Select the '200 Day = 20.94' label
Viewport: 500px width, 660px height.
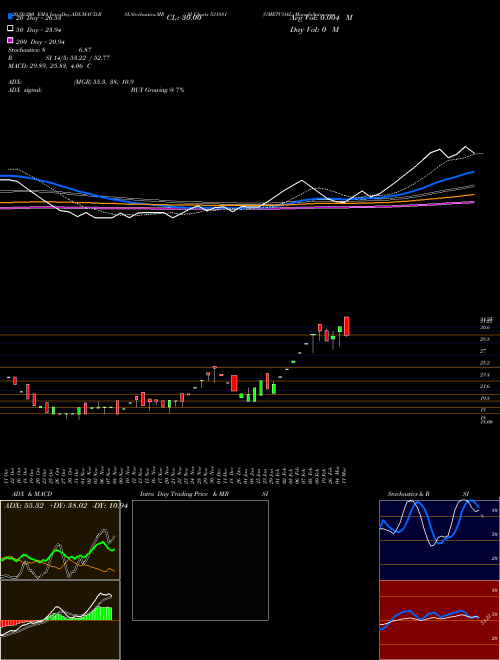40,42
